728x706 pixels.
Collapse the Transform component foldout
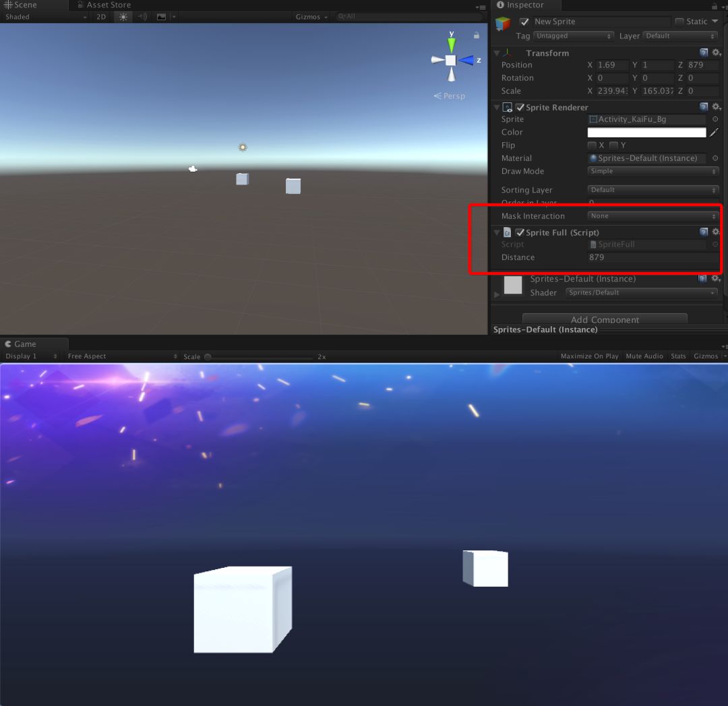(497, 53)
